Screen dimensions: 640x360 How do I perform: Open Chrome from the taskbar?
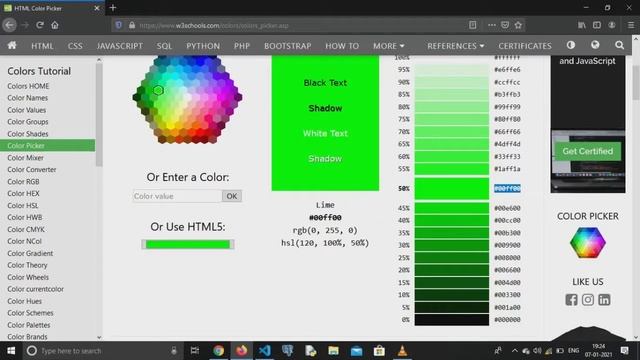tap(218, 351)
